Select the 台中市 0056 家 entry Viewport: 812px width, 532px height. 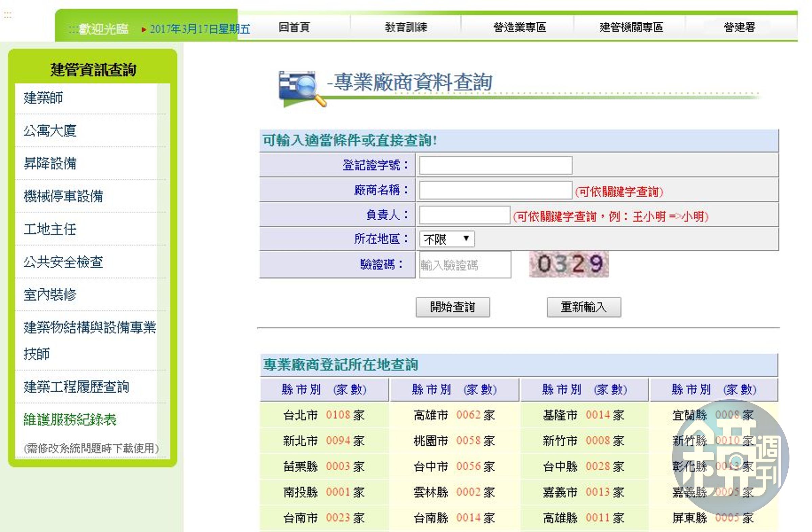tap(454, 466)
